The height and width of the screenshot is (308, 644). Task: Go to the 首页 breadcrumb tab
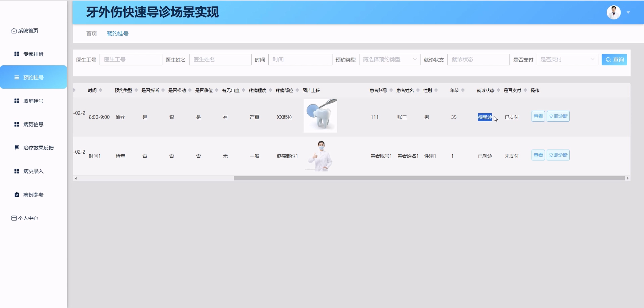pos(91,34)
